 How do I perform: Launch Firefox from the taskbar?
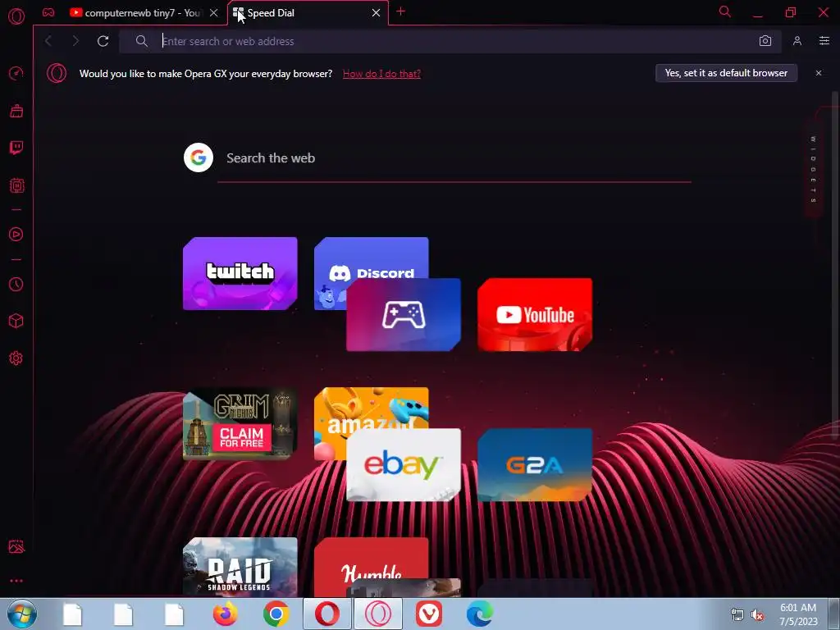(x=225, y=614)
